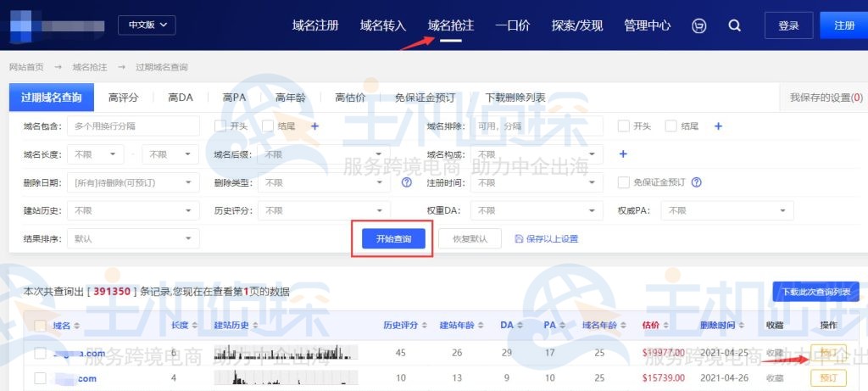This screenshot has height=391, width=868.
Task: Open 域名长度 maximum dropdown
Action: pyautogui.click(x=170, y=154)
